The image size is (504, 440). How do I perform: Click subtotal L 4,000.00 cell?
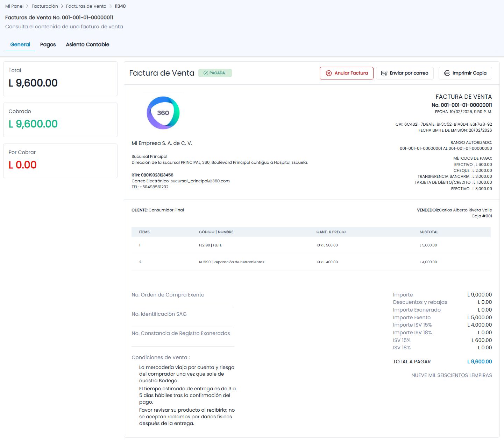428,262
